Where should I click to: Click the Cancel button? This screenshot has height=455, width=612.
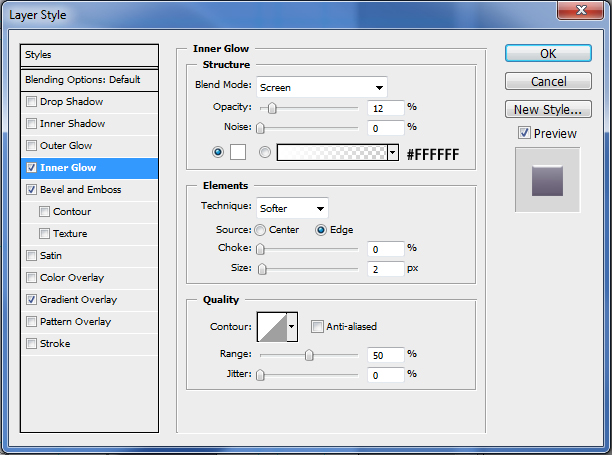click(x=548, y=81)
